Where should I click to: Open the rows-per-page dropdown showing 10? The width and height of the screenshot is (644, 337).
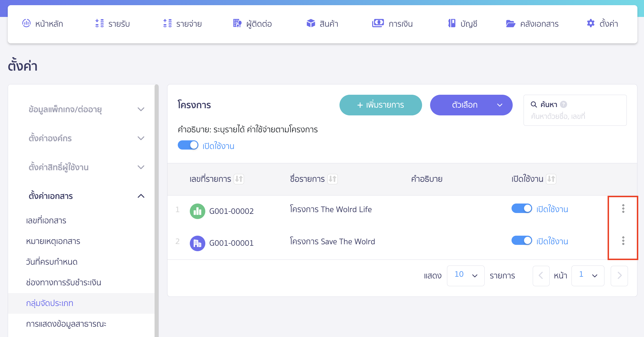(x=466, y=276)
